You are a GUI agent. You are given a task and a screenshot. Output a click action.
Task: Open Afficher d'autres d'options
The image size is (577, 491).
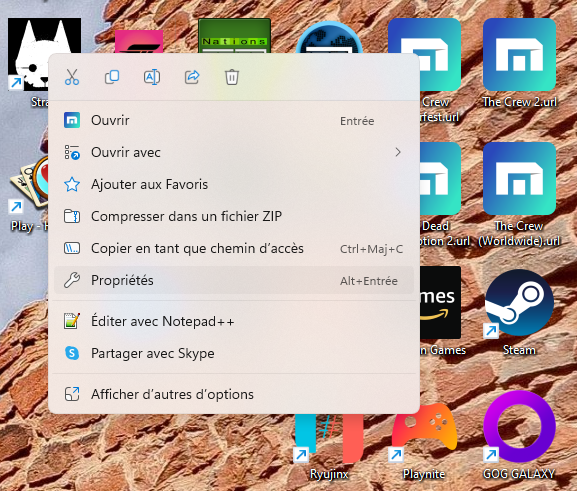[234, 394]
